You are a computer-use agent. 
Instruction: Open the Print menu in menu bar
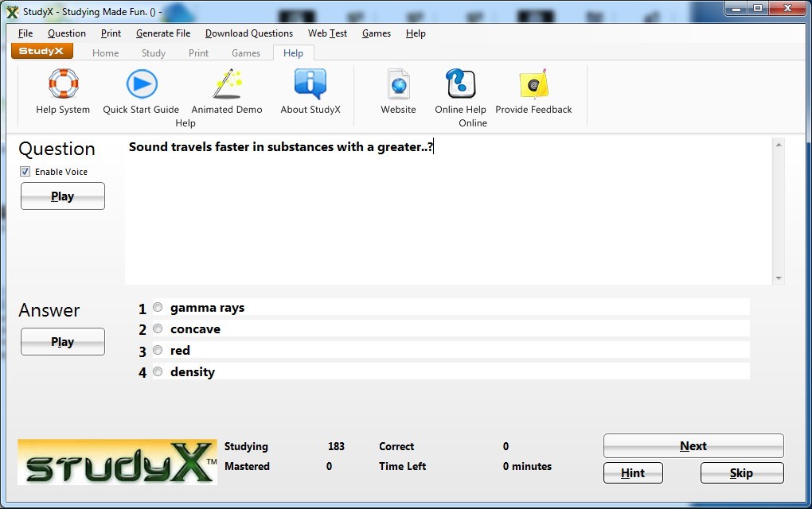[x=111, y=33]
